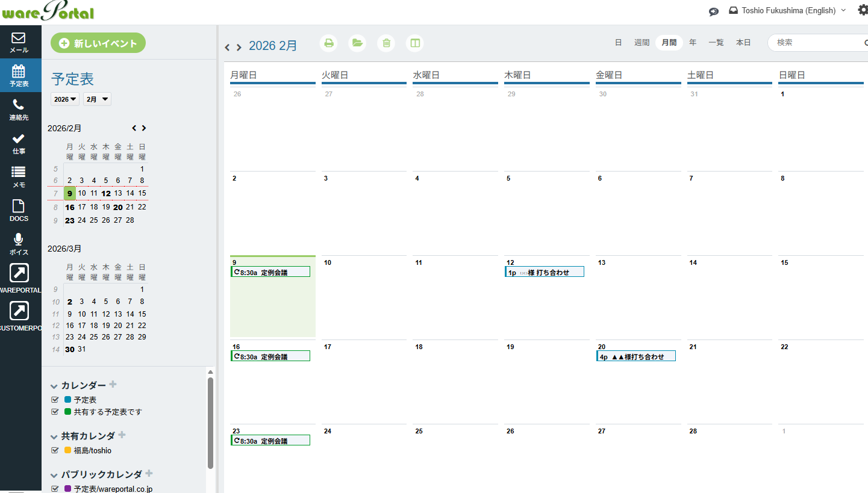The width and height of the screenshot is (868, 493).
Task: Collapse the カレンダー section chevron
Action: [54, 386]
